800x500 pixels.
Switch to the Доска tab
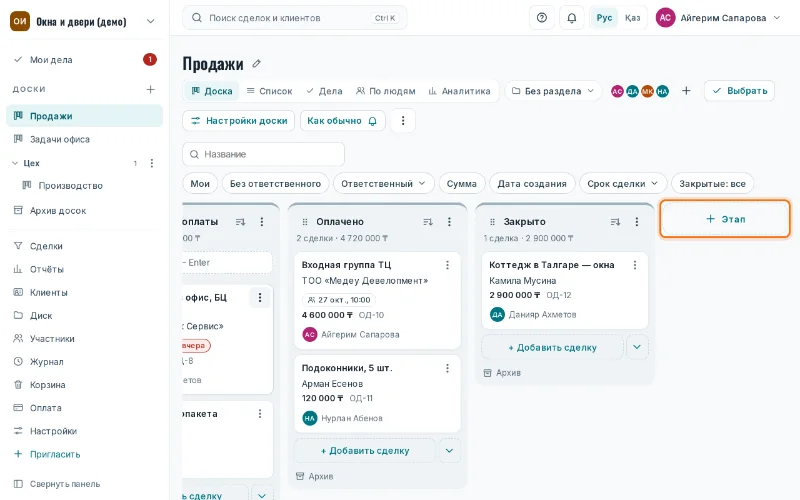[x=212, y=91]
